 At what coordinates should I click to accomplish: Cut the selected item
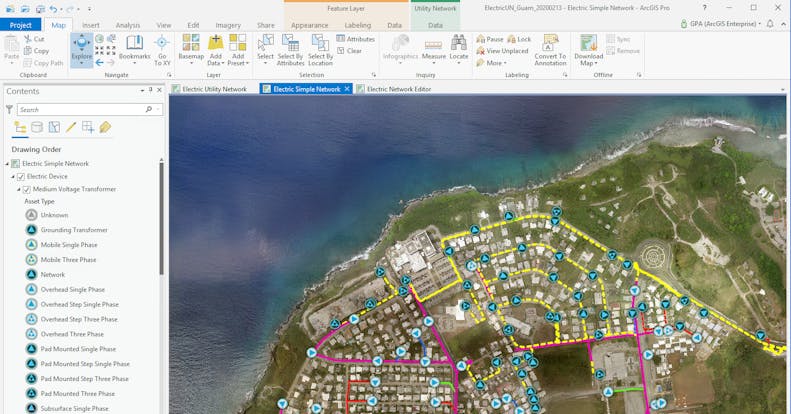click(x=34, y=39)
